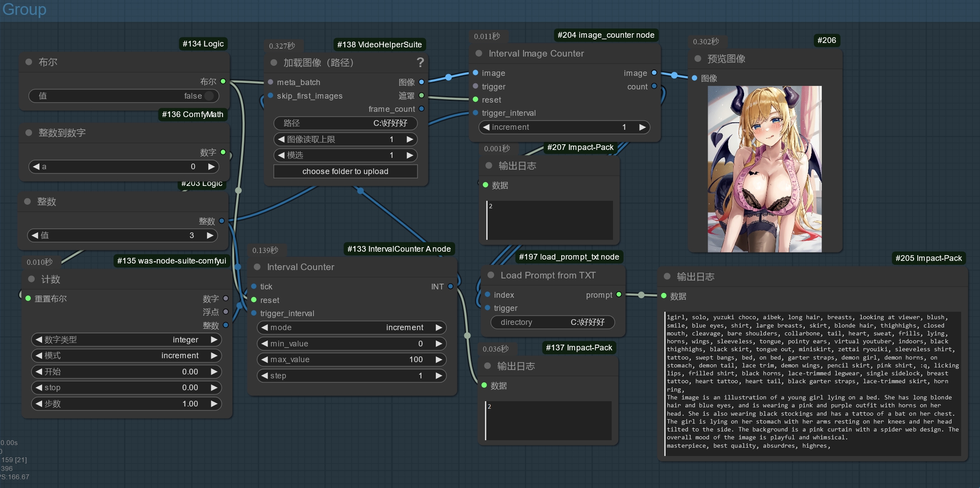Click the trigger_interval input socket on Interval Image Counter
Screen dimensions: 980x488
click(x=475, y=113)
